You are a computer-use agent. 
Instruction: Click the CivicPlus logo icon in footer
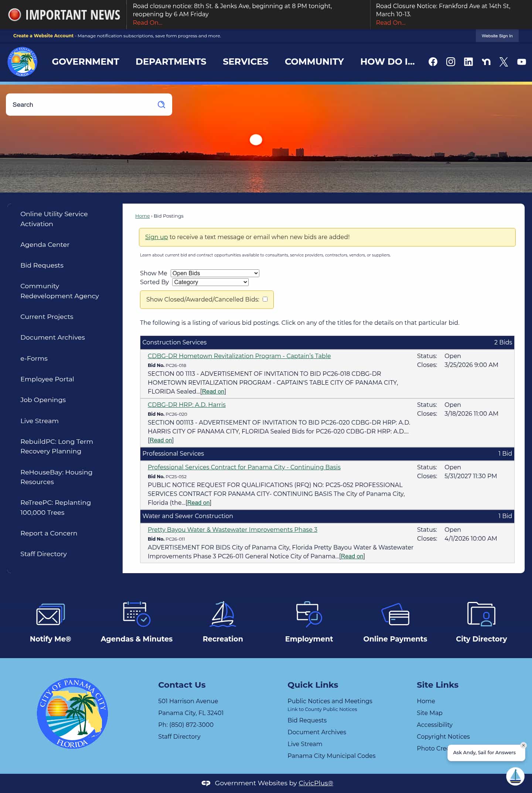coord(206,783)
